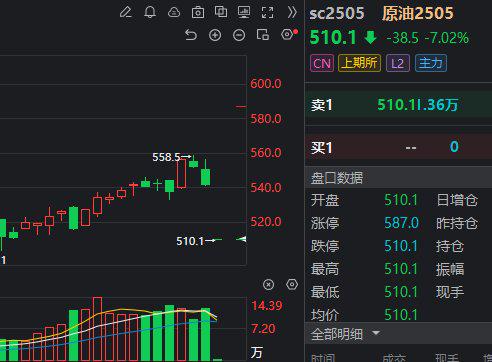Viewport: 492px width, 362px height.
Task: Click the 最高 value 510.1
Action: [401, 269]
